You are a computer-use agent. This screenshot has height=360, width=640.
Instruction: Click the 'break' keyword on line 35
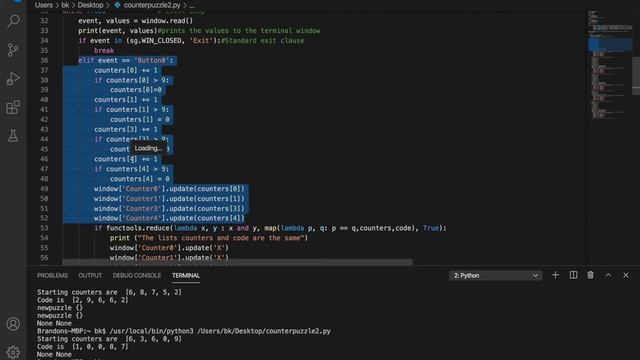coord(104,51)
